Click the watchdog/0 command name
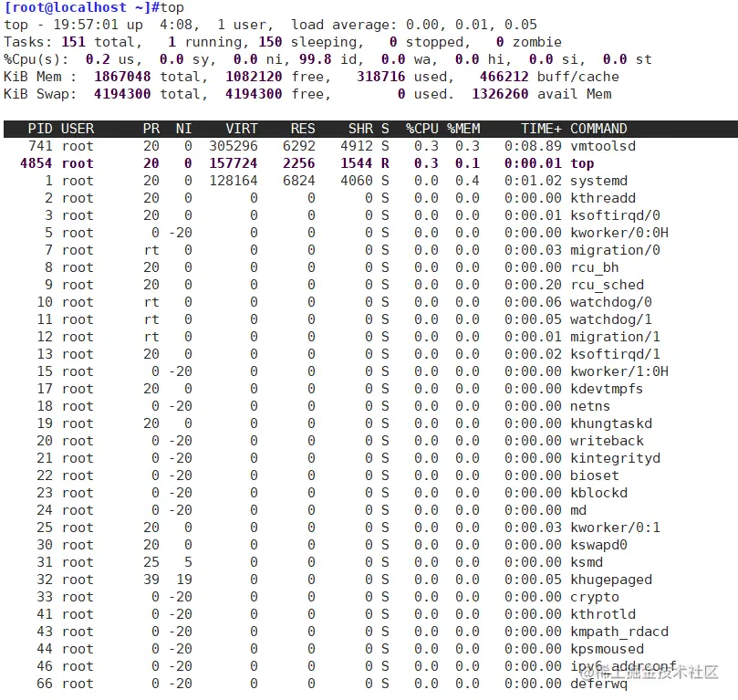The height and width of the screenshot is (700, 738). tap(611, 302)
